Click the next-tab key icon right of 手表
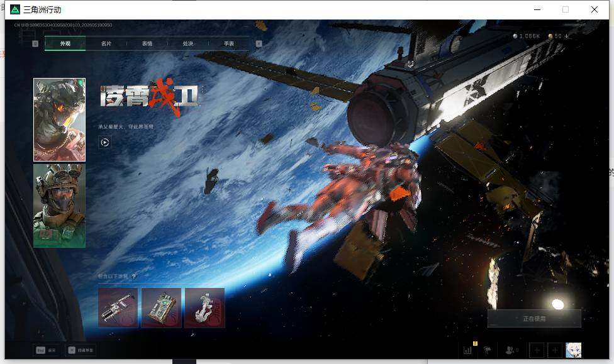Viewport: 614px width, 364px height. (259, 44)
